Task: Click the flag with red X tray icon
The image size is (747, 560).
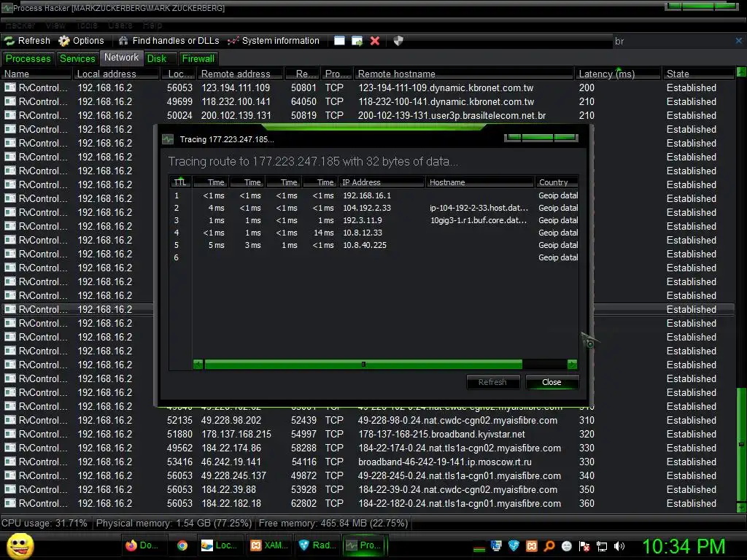Action: coord(584,546)
